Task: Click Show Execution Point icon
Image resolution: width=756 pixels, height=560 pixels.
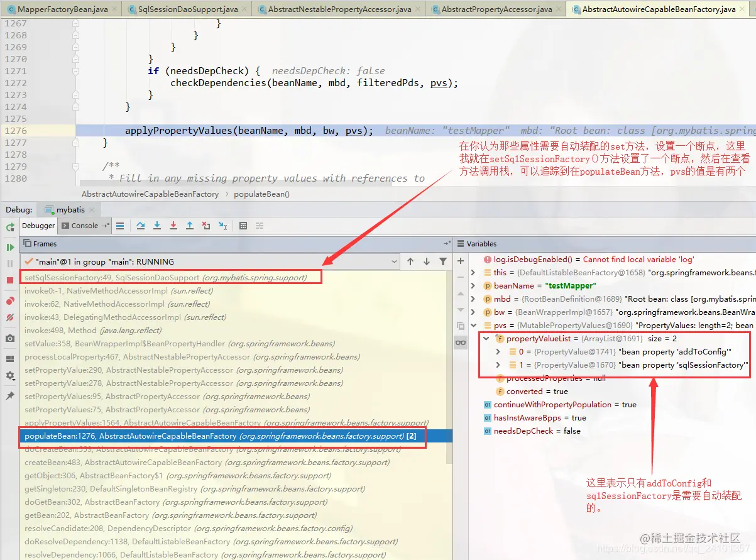Action: pos(120,226)
